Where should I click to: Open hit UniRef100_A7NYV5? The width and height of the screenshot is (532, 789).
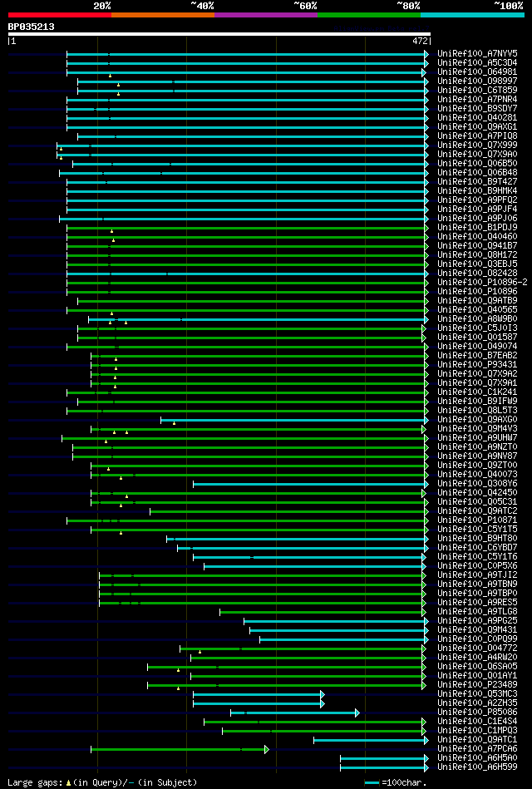[477, 53]
